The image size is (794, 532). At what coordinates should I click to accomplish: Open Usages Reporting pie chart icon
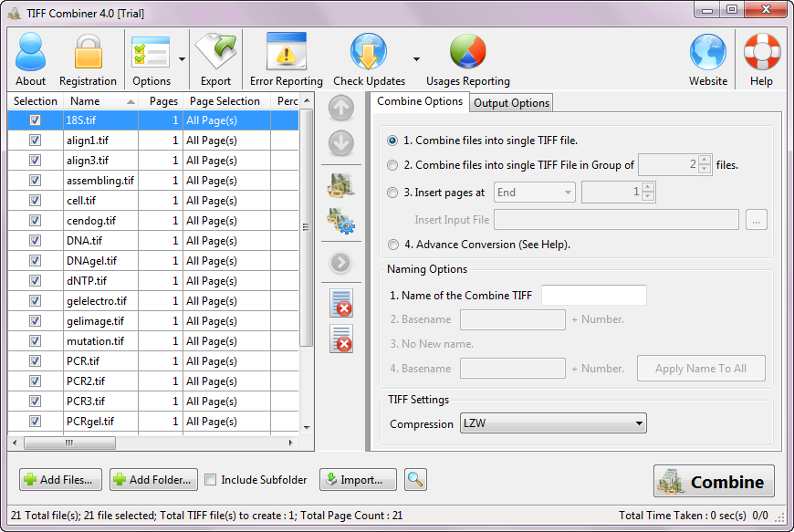click(468, 52)
